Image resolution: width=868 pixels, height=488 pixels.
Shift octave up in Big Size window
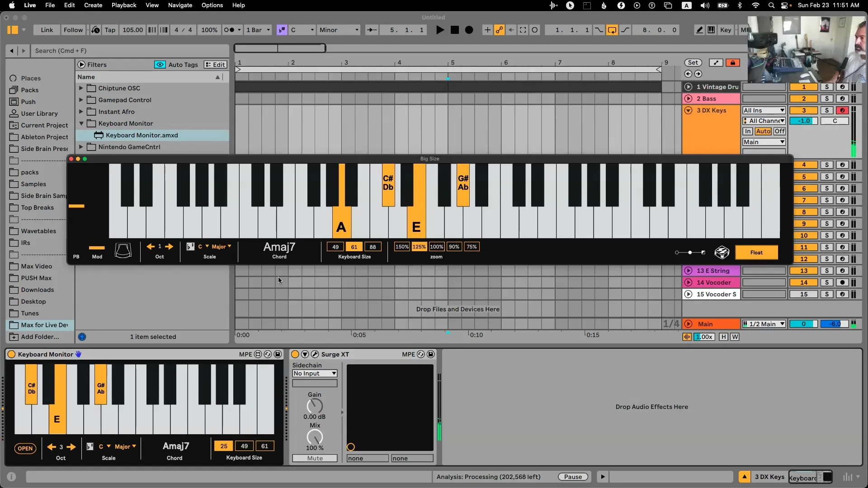click(169, 247)
